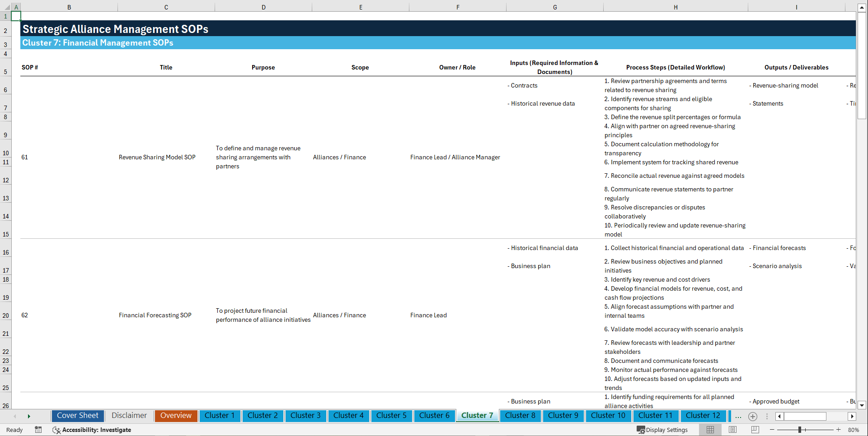
Task: Select Page Layout view icon
Action: (732, 430)
